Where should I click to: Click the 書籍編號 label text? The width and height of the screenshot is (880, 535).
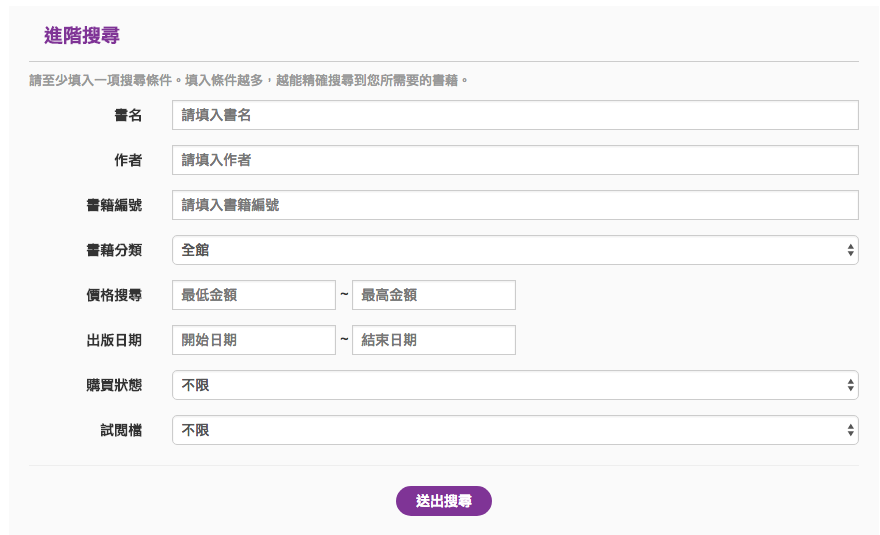pos(114,205)
